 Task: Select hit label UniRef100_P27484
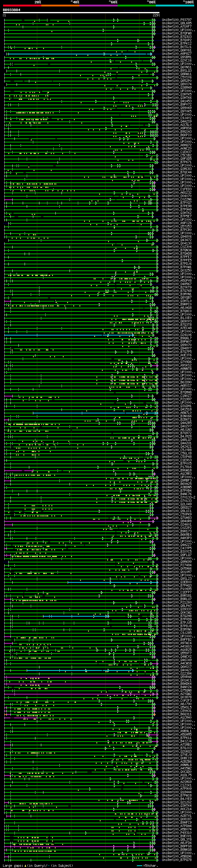(177, 565)
